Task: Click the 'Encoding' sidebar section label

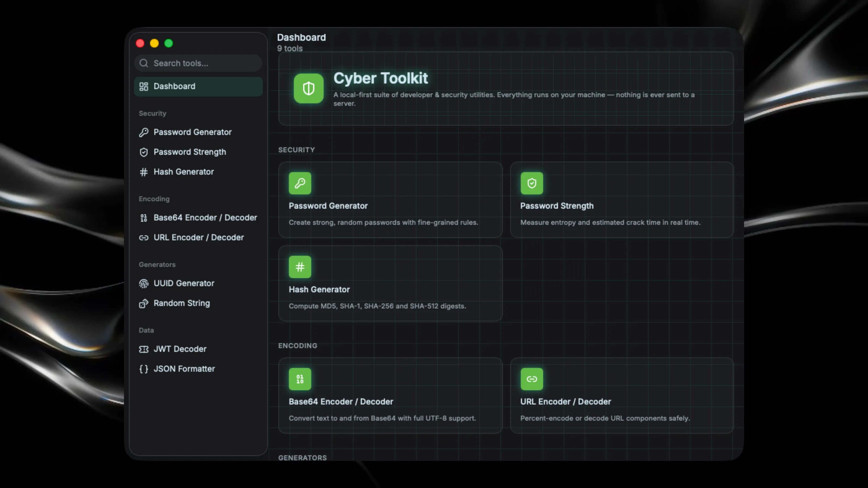Action: point(154,199)
